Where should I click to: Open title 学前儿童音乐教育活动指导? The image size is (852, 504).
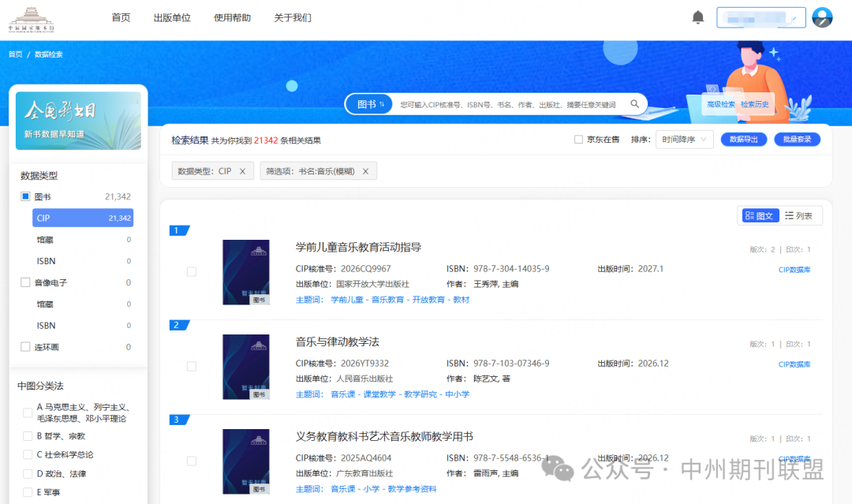tap(358, 247)
